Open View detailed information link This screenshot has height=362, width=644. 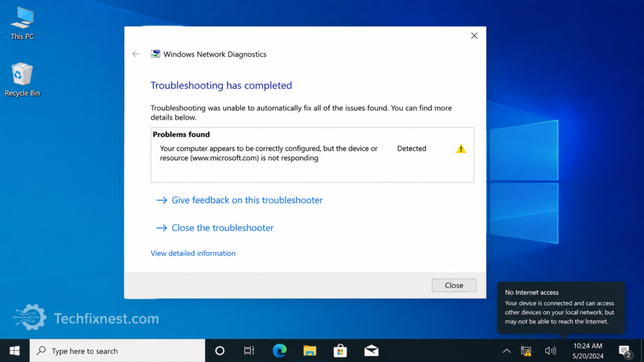(x=193, y=253)
